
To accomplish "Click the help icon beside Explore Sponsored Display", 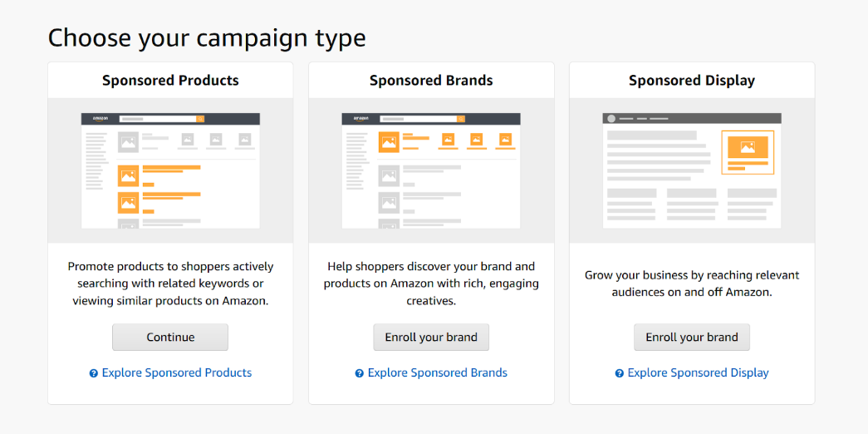I will [620, 373].
